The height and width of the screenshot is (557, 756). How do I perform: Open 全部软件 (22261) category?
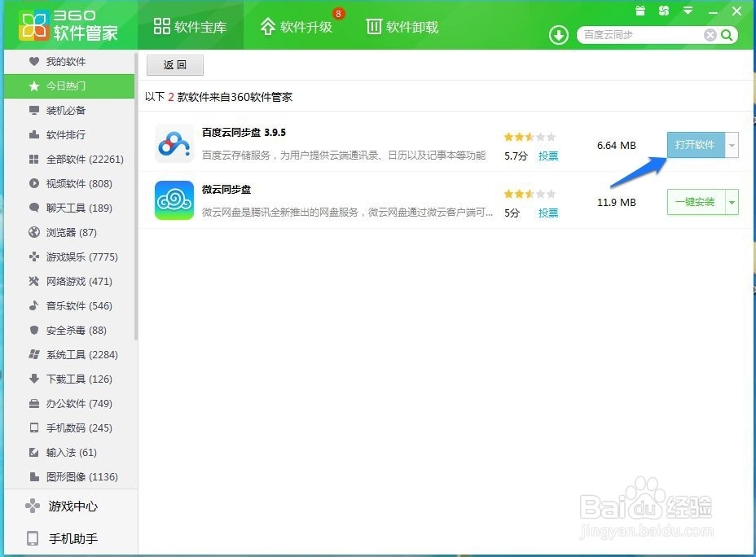[69, 159]
